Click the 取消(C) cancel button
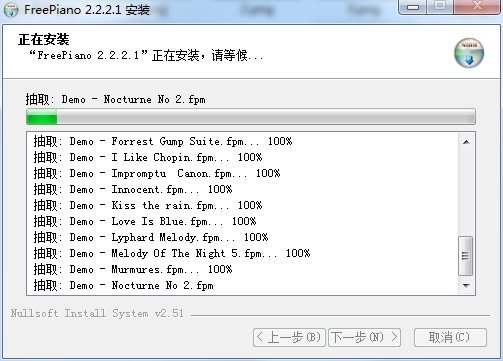503x361 pixels. click(x=450, y=338)
